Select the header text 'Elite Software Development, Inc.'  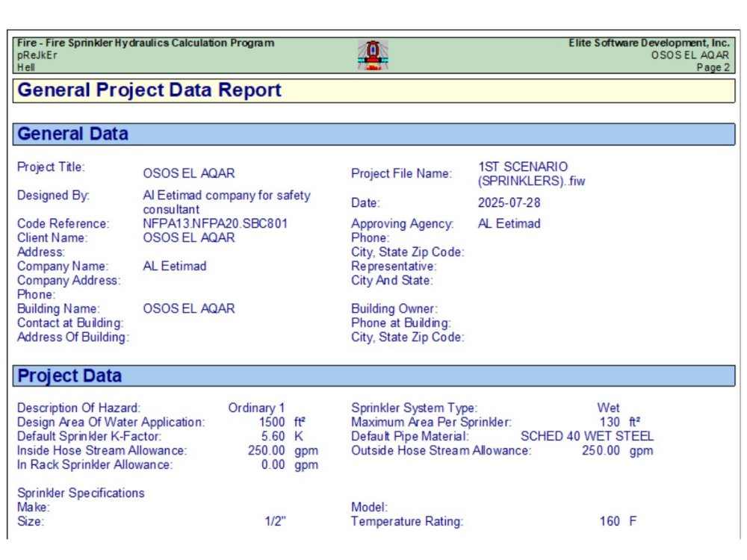click(x=649, y=43)
